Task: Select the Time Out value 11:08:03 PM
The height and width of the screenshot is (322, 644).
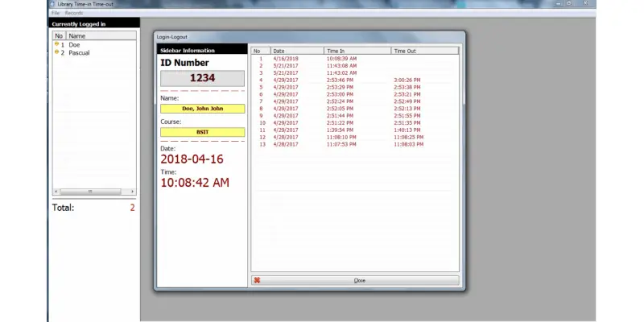Action: [409, 145]
